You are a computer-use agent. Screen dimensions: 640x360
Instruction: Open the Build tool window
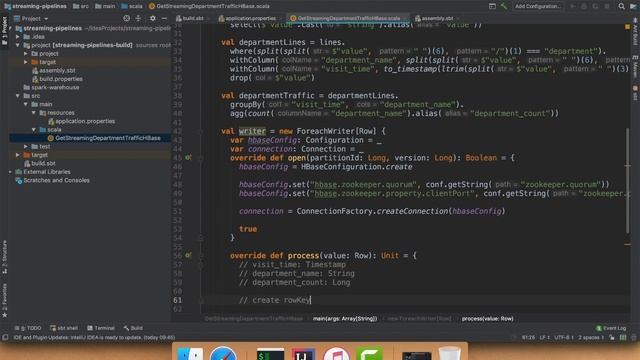(133, 328)
